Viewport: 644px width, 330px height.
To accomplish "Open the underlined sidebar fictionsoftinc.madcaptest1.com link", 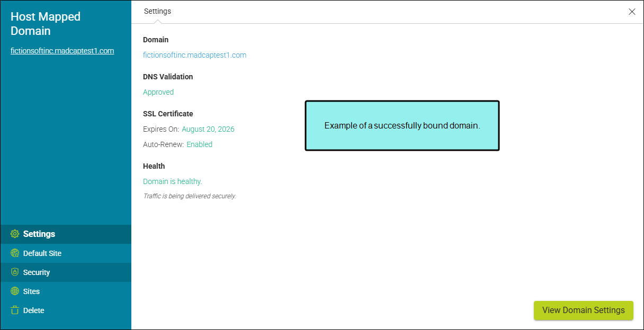I will pyautogui.click(x=62, y=51).
